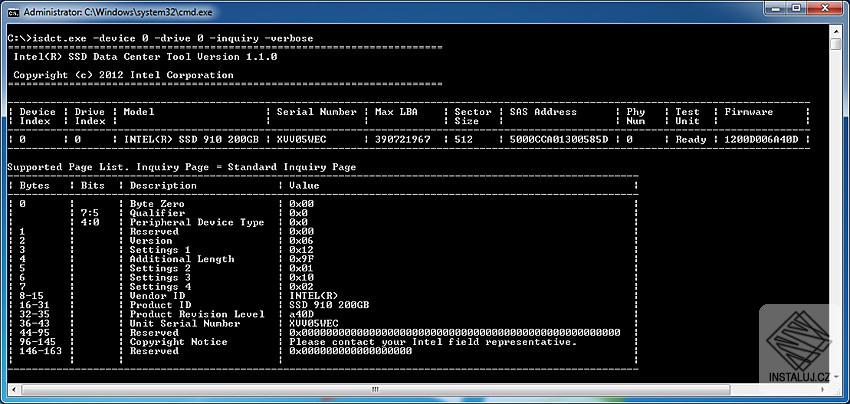Click 'Copyright (c) 2012 Intel Corporation' line
Viewport: 850px width, 404px height.
point(124,75)
